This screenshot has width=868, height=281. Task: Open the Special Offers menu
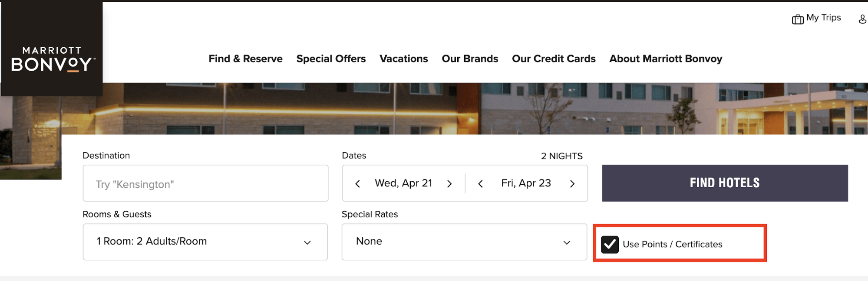click(331, 59)
